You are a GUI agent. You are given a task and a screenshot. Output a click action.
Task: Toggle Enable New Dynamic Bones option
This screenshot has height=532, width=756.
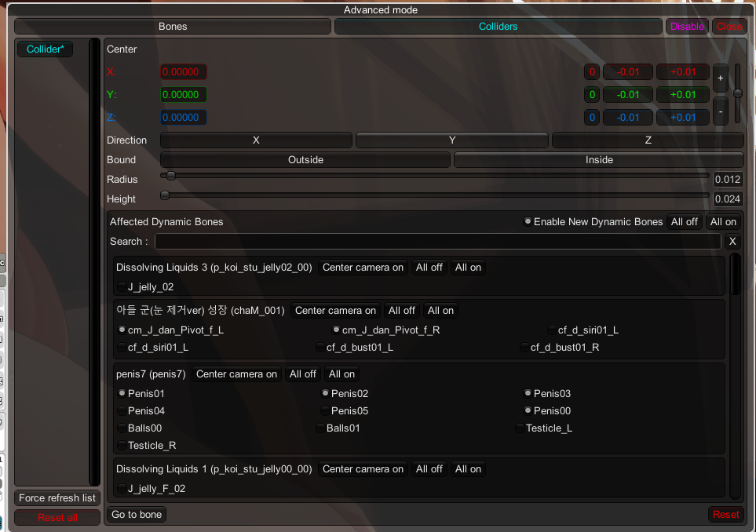tap(528, 222)
